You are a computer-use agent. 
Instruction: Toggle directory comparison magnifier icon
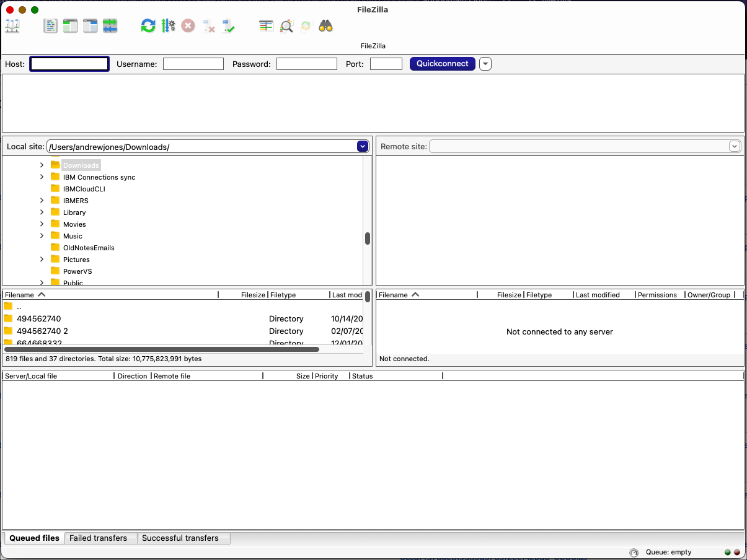(286, 26)
